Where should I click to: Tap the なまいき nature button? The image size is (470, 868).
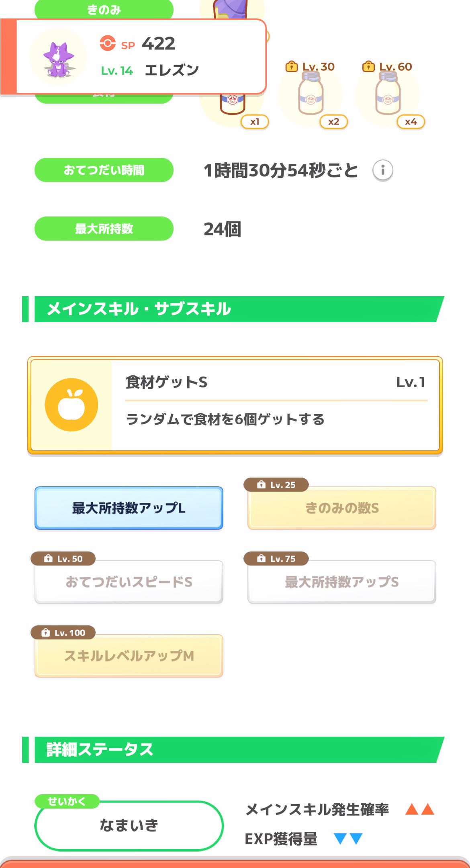[129, 825]
